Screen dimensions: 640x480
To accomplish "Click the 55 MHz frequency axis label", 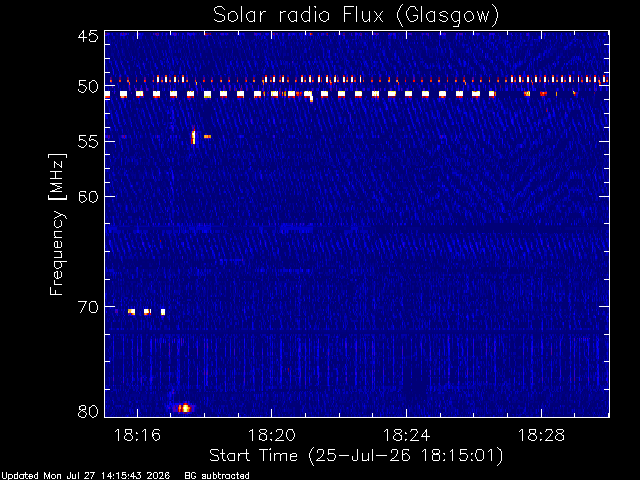I will click(88, 142).
